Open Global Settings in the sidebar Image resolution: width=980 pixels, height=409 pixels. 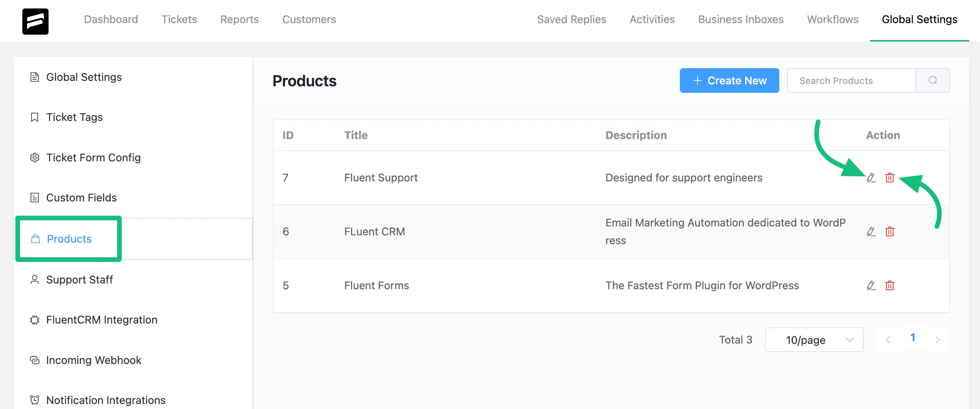(x=133, y=77)
